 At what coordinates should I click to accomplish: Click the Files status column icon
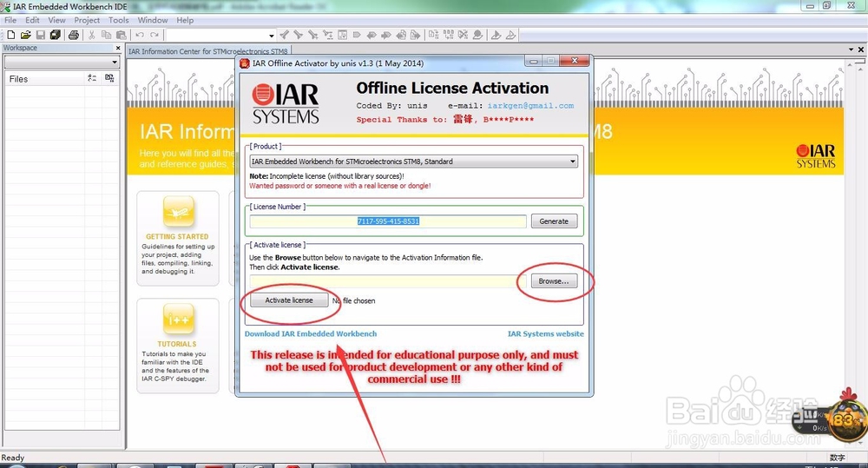(x=92, y=79)
